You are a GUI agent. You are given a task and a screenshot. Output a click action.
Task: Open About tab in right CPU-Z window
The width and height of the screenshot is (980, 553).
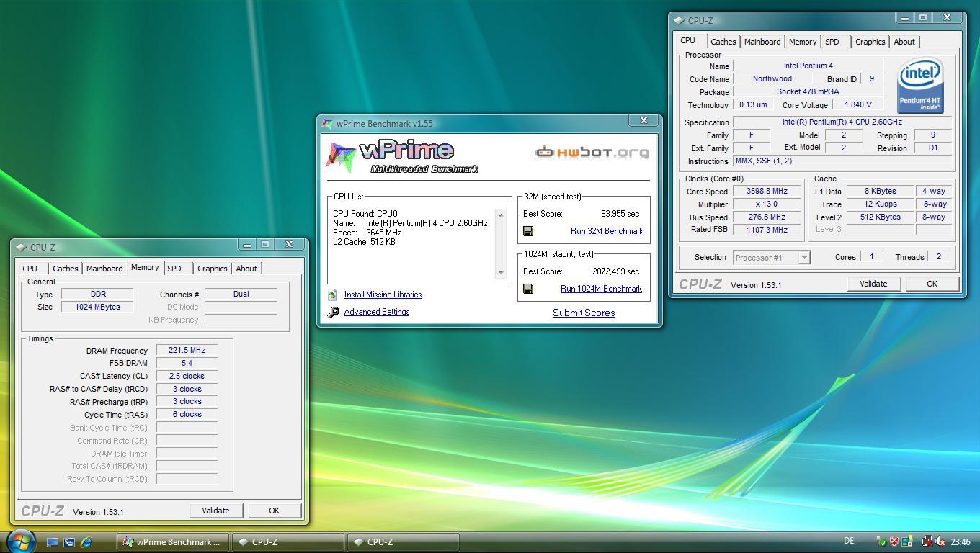tap(904, 42)
